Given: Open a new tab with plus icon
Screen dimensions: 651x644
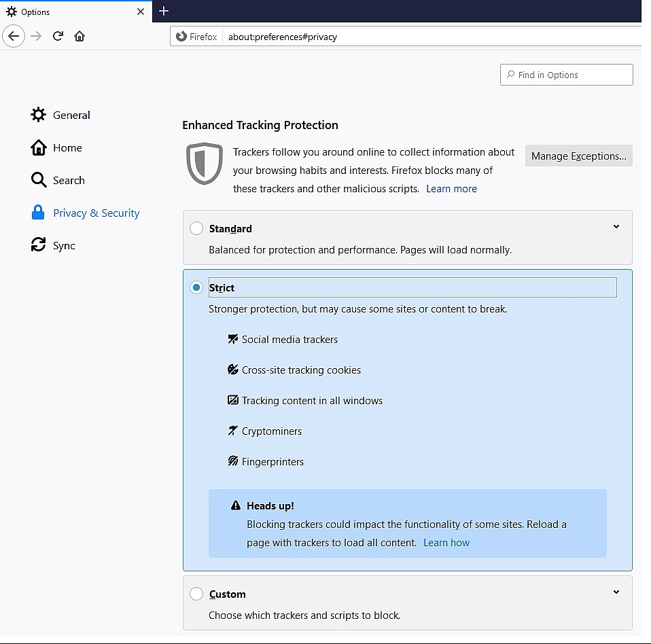Looking at the screenshot, I should tap(164, 11).
